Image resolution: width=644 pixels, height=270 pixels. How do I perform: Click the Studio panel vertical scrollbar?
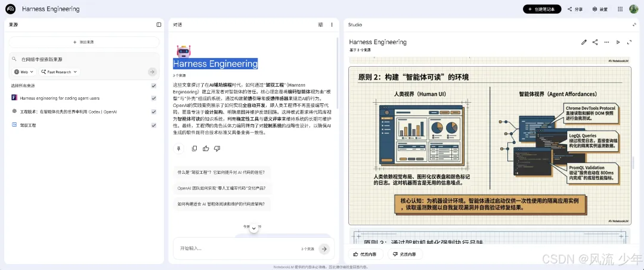[634, 162]
